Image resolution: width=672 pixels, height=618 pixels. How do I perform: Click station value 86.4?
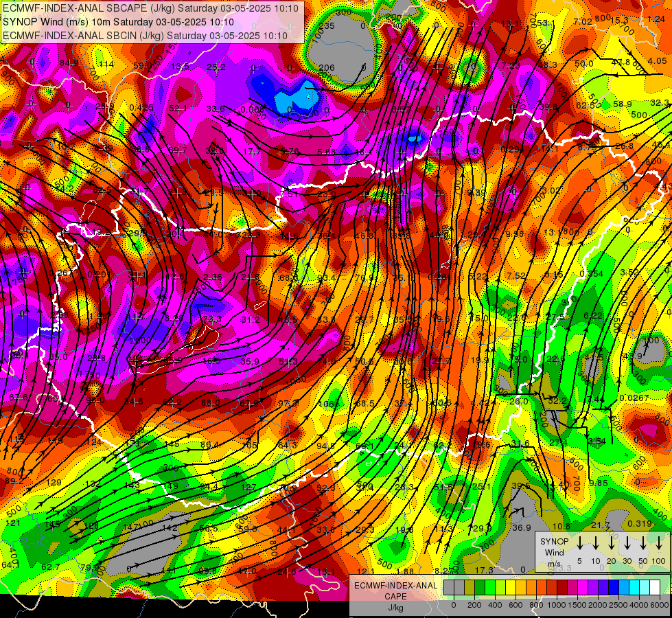pos(210,445)
